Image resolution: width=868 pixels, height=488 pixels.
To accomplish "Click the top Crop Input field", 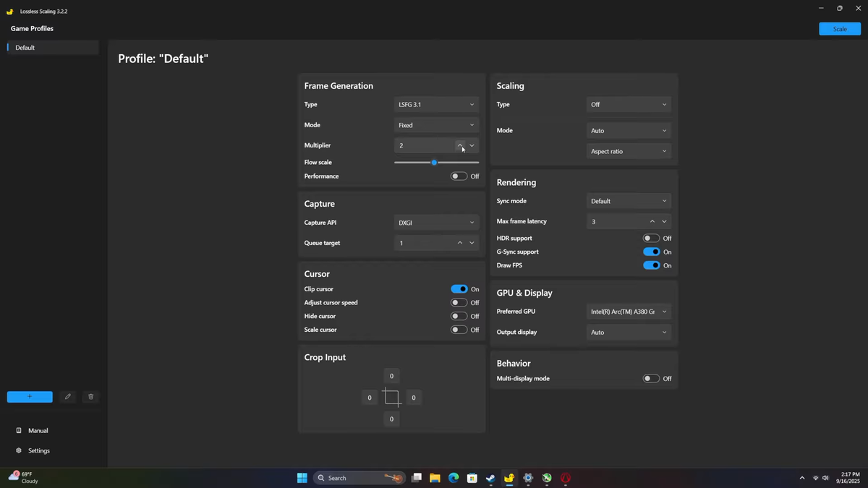I will pyautogui.click(x=391, y=376).
